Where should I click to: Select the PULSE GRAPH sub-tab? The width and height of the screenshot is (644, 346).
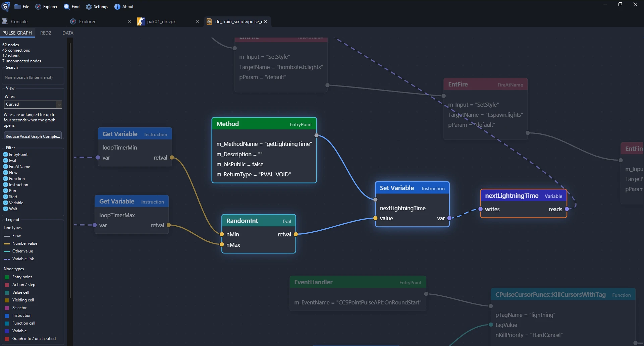click(x=17, y=33)
